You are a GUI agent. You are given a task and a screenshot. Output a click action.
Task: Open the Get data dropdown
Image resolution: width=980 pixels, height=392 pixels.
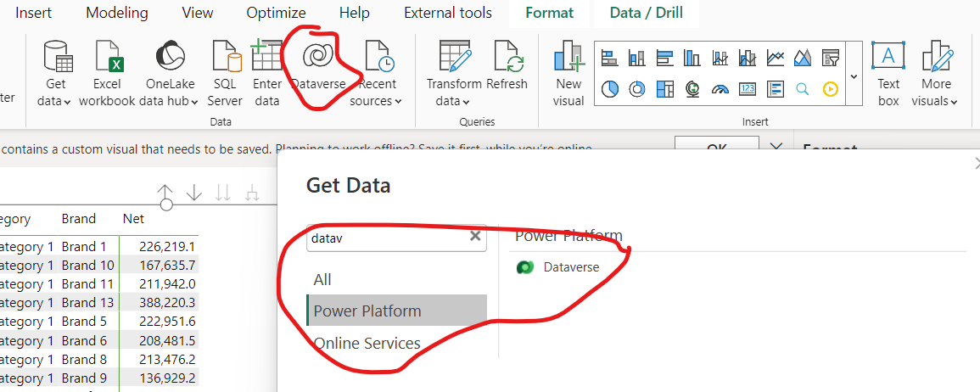(54, 73)
